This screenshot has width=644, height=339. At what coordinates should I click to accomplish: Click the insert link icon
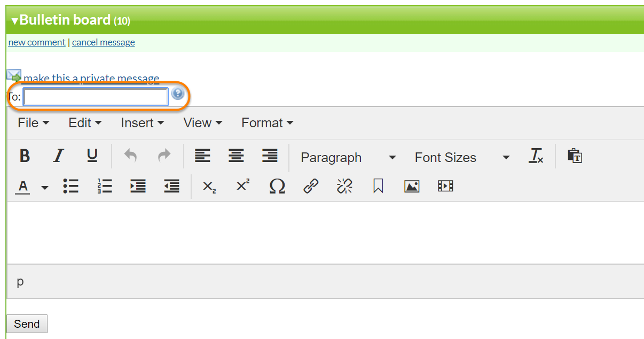pyautogui.click(x=311, y=186)
